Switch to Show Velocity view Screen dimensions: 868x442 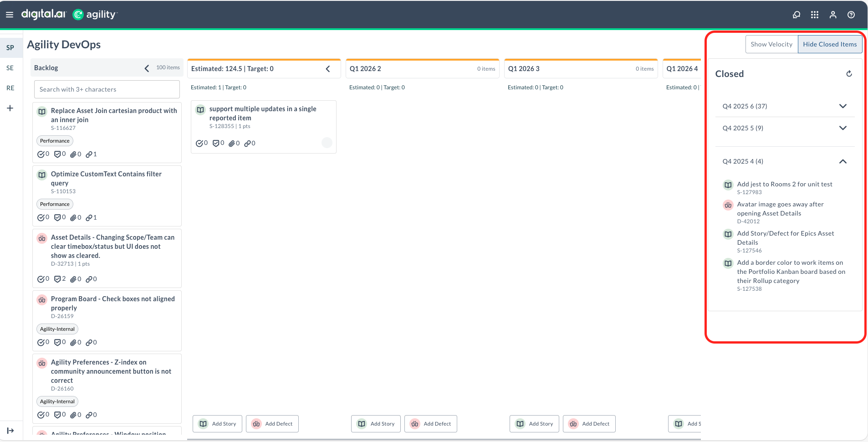click(x=771, y=44)
